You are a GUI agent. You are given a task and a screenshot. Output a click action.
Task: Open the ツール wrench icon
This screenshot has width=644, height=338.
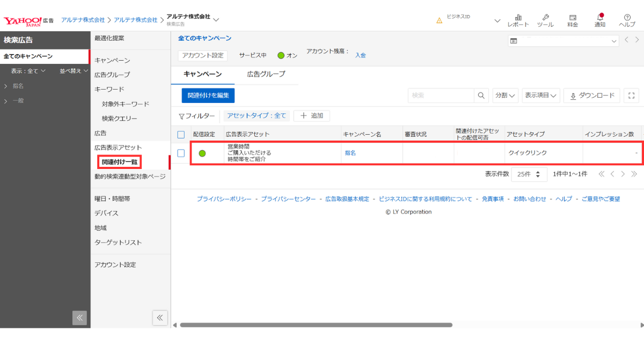545,20
